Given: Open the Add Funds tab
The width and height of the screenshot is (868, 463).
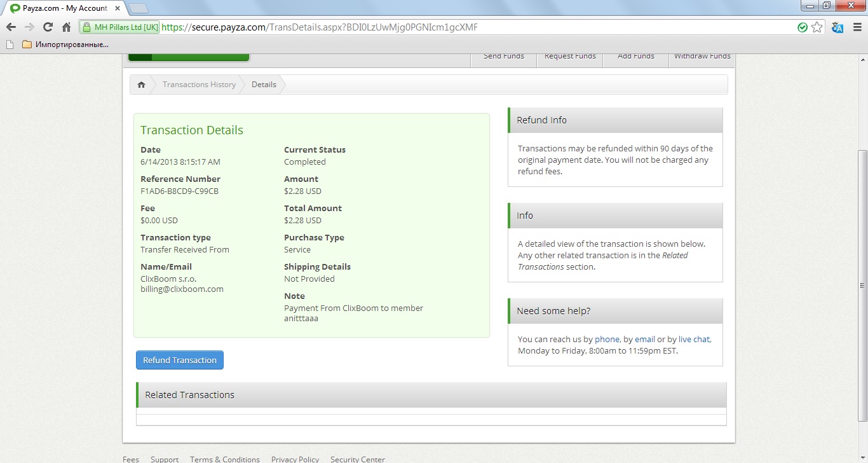Looking at the screenshot, I should [636, 57].
